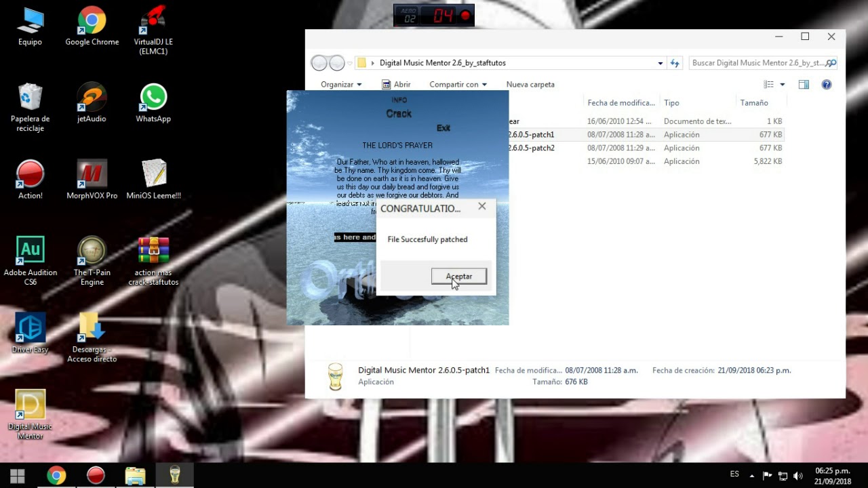The image size is (868, 488).
Task: Click Nueva carpeta in Explorer toolbar
Action: click(x=530, y=84)
